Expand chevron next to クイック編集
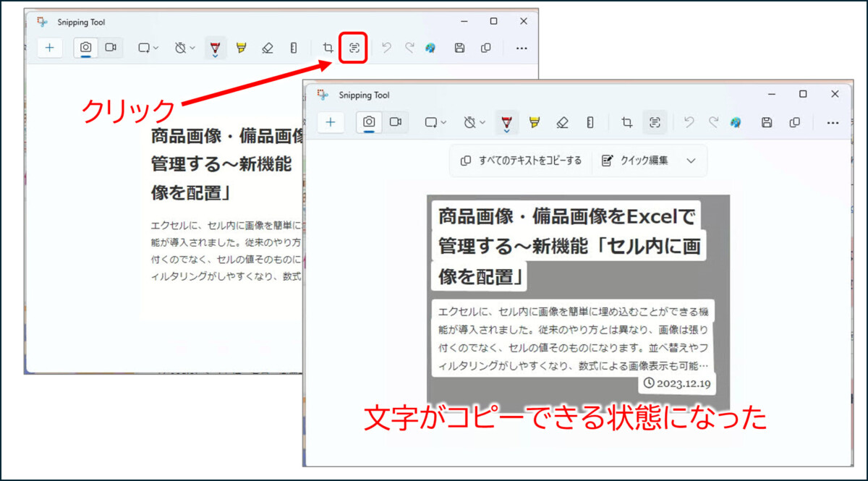Screen dimensions: 868x481 pos(691,161)
